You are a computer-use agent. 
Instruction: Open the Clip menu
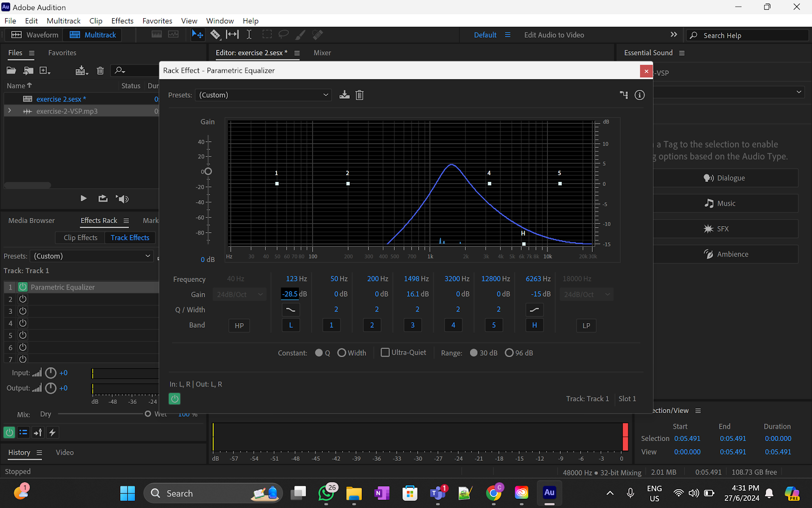pyautogui.click(x=96, y=21)
